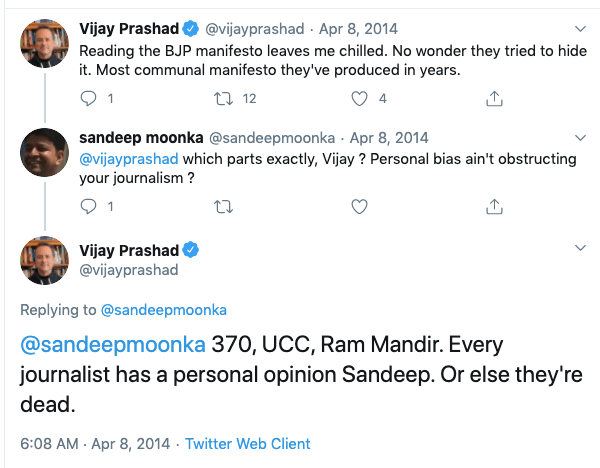Click @vijayprashad mention in sandeep's reply
Image resolution: width=600 pixels, height=468 pixels.
132,158
